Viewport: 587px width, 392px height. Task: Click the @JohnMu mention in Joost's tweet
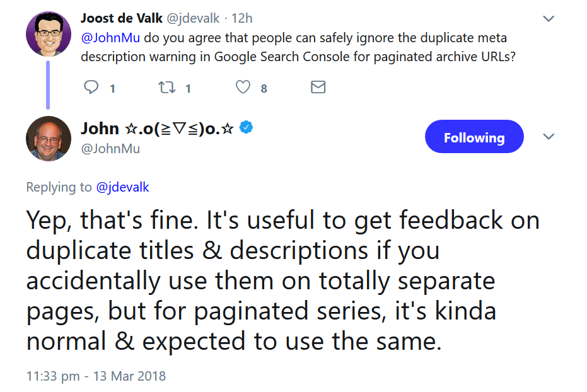click(107, 38)
